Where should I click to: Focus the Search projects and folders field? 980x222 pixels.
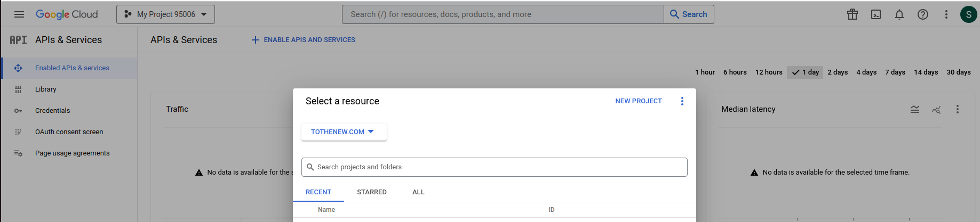click(495, 167)
